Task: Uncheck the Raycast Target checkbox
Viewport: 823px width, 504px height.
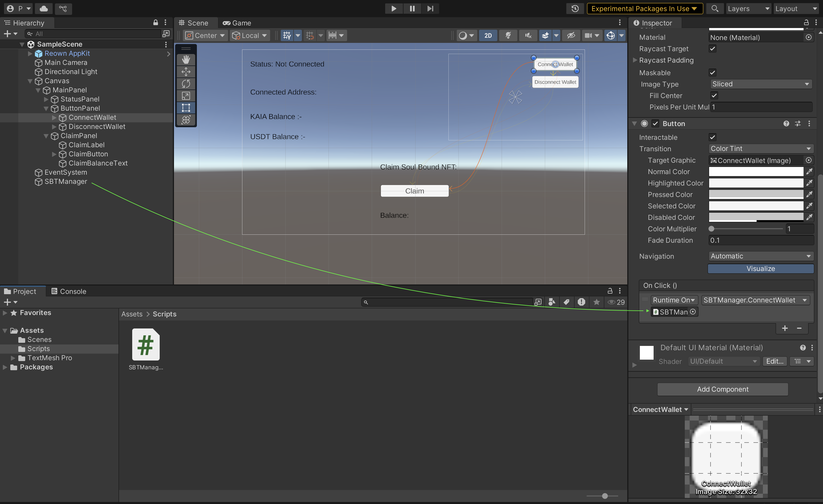Action: coord(713,49)
